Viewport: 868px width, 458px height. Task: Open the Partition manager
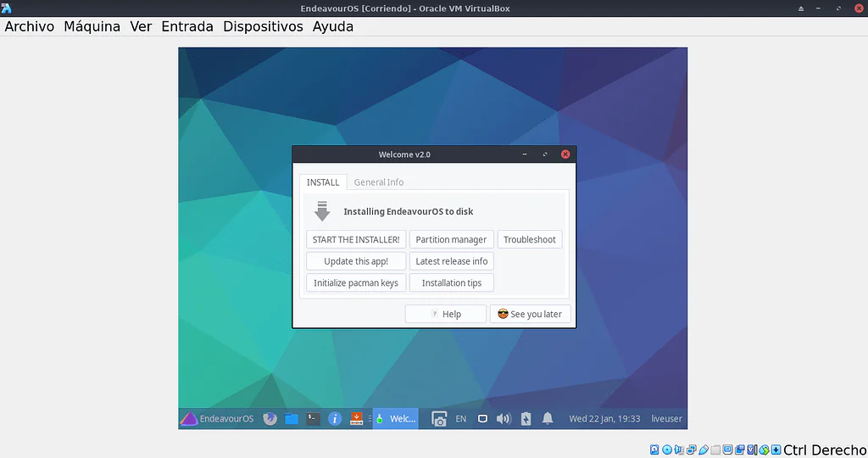coord(451,239)
